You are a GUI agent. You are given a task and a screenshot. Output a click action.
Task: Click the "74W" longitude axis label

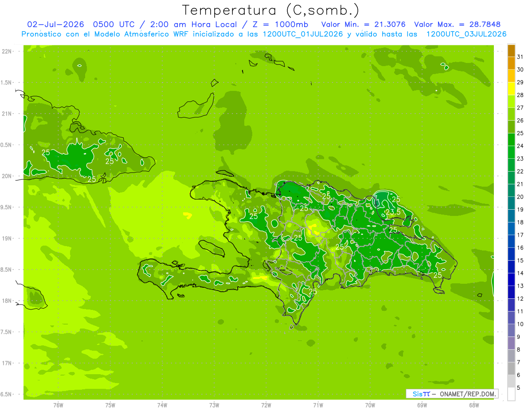click(x=162, y=405)
